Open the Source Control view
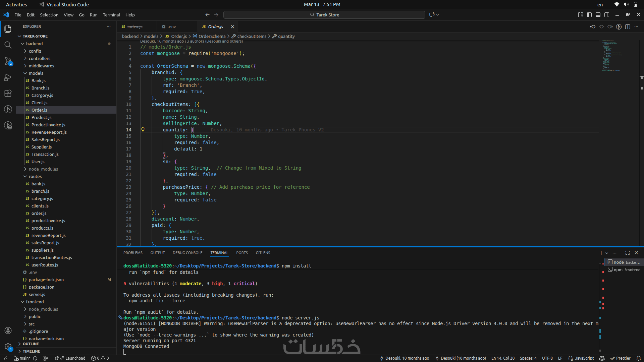The width and height of the screenshot is (644, 362). pos(8,61)
